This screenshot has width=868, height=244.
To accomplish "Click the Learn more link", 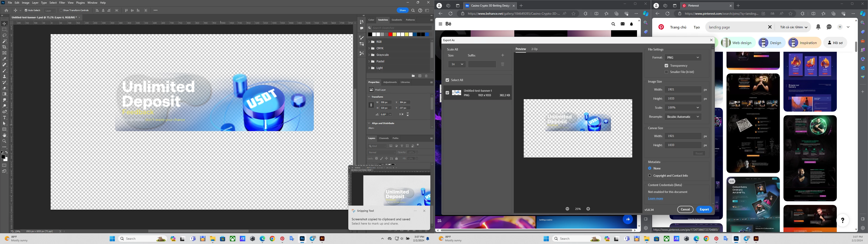I will 655,199.
